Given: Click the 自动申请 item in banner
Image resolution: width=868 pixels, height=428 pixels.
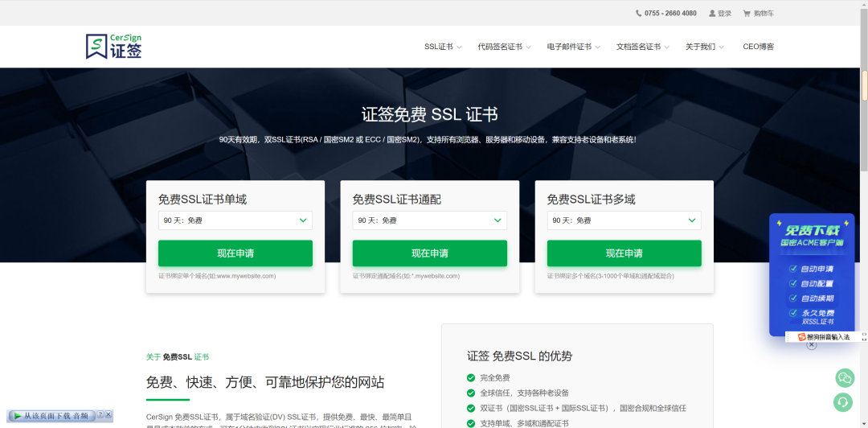Looking at the screenshot, I should coord(817,270).
